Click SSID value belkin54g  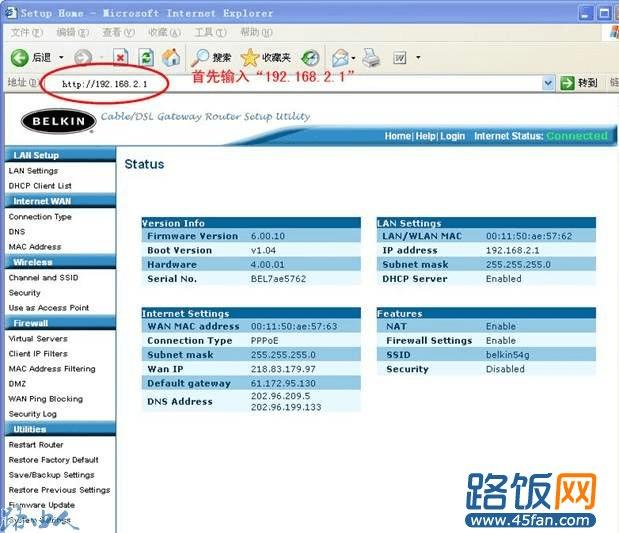(x=507, y=355)
